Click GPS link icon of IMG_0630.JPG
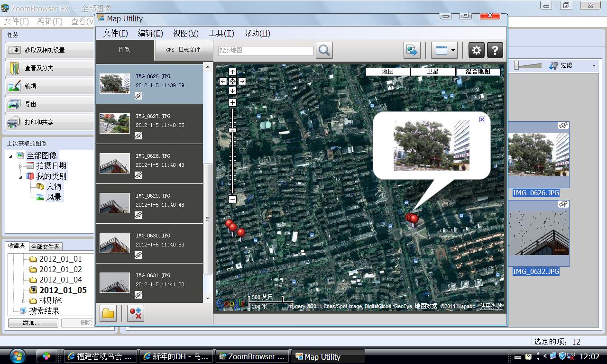Image resolution: width=607 pixels, height=364 pixels. (x=138, y=255)
